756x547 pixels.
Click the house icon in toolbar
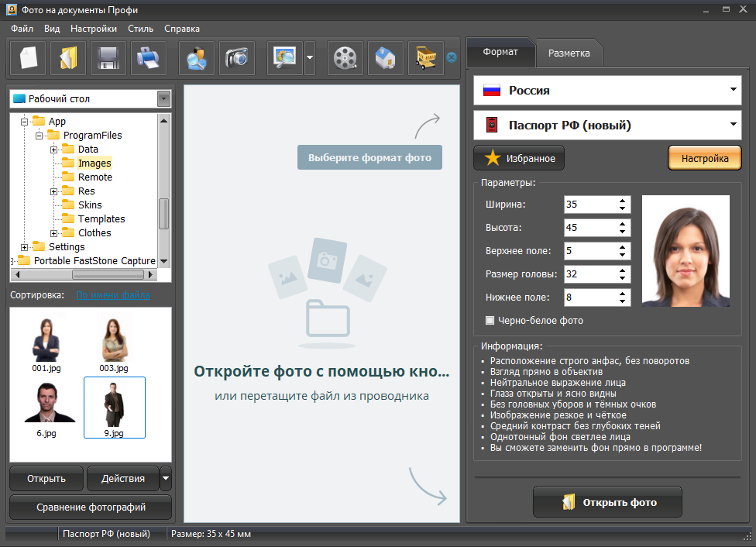[x=386, y=58]
